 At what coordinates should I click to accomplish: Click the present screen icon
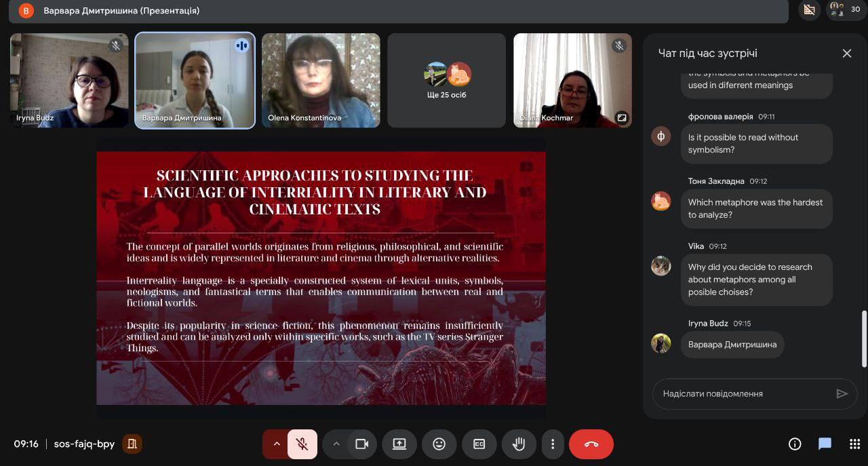point(399,444)
